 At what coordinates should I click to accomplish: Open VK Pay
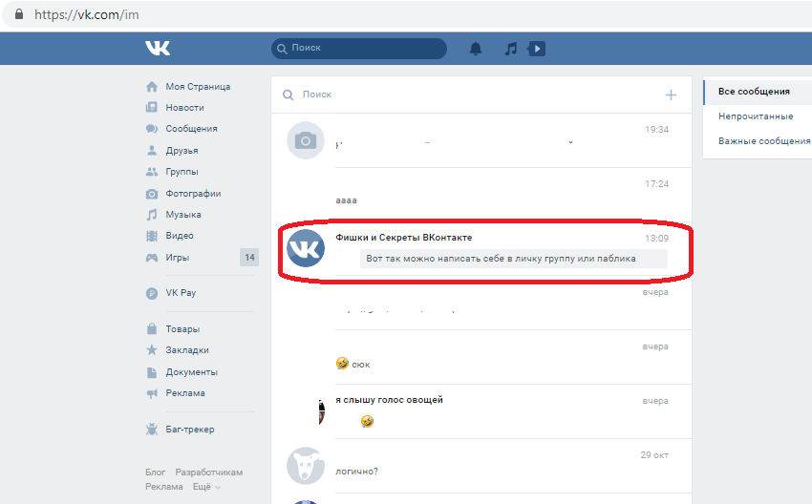181,293
